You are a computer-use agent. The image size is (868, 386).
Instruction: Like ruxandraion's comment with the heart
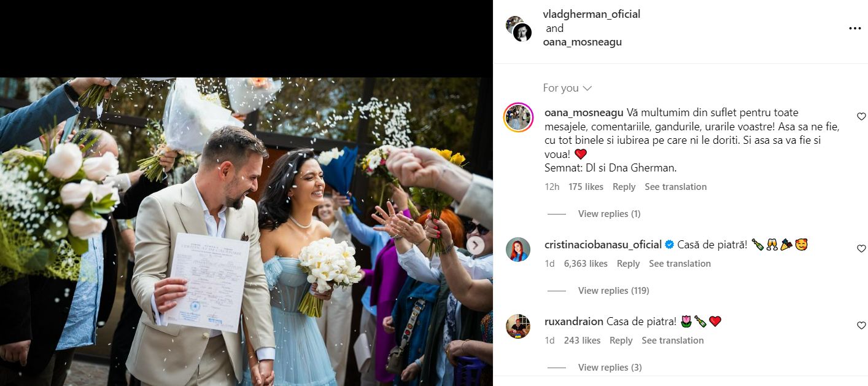coord(861,325)
